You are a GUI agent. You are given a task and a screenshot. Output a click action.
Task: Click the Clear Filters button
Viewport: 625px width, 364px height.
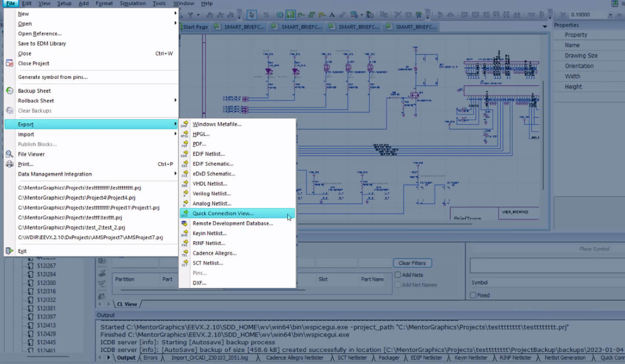point(412,263)
